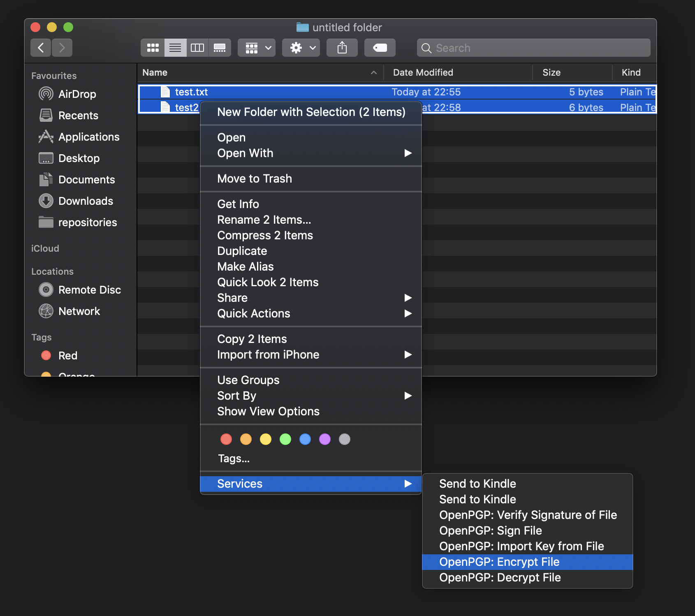Apply the purple tag color dot
695x616 pixels.
(x=325, y=439)
